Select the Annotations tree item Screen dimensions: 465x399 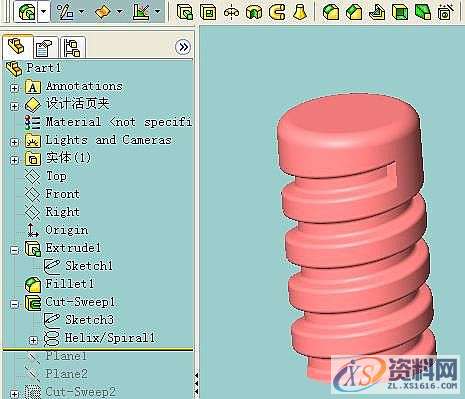(x=84, y=86)
